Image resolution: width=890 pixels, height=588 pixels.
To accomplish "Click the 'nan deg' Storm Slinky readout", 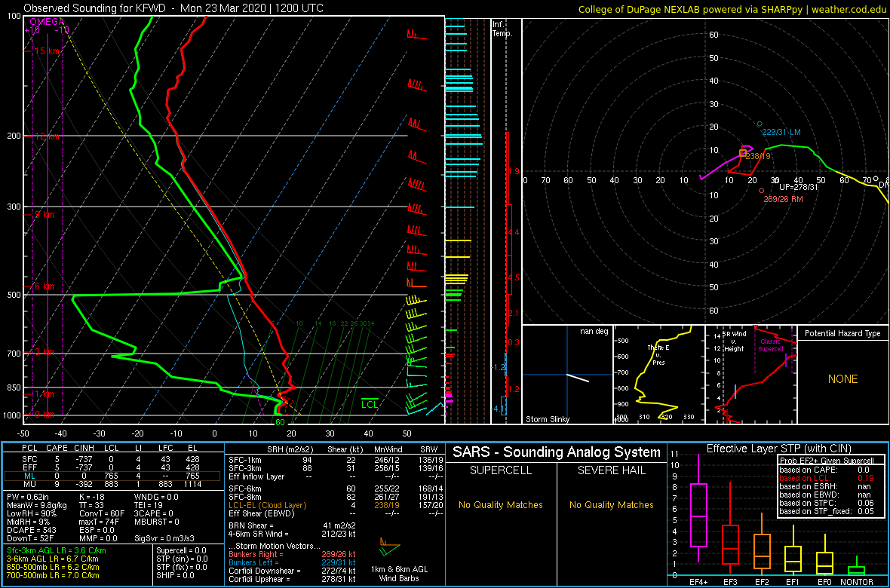I will [593, 332].
